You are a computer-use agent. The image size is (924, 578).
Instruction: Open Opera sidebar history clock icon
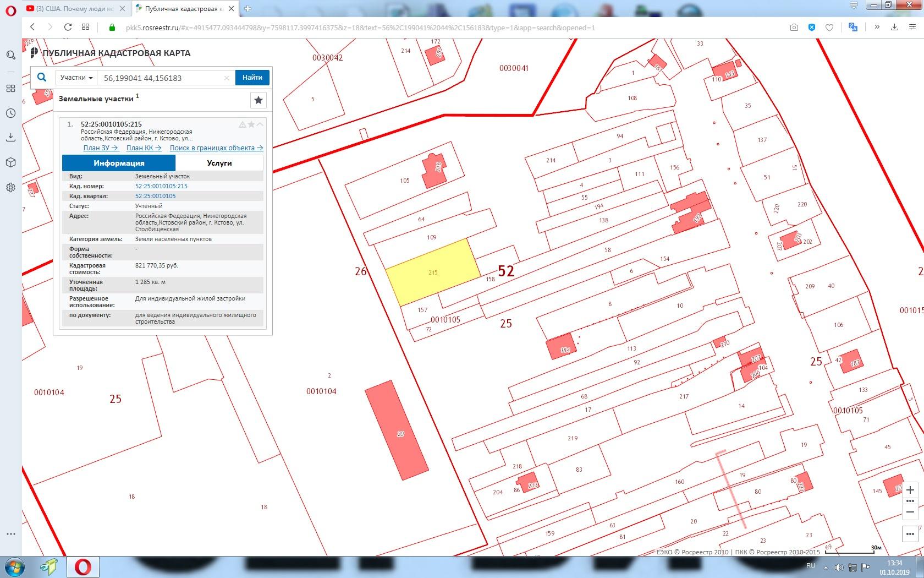tap(10, 113)
